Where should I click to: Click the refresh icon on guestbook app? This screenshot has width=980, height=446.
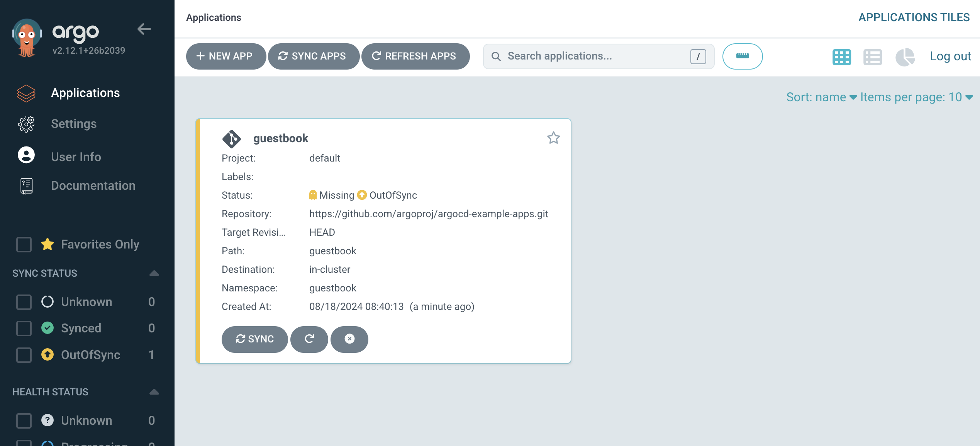[309, 339]
